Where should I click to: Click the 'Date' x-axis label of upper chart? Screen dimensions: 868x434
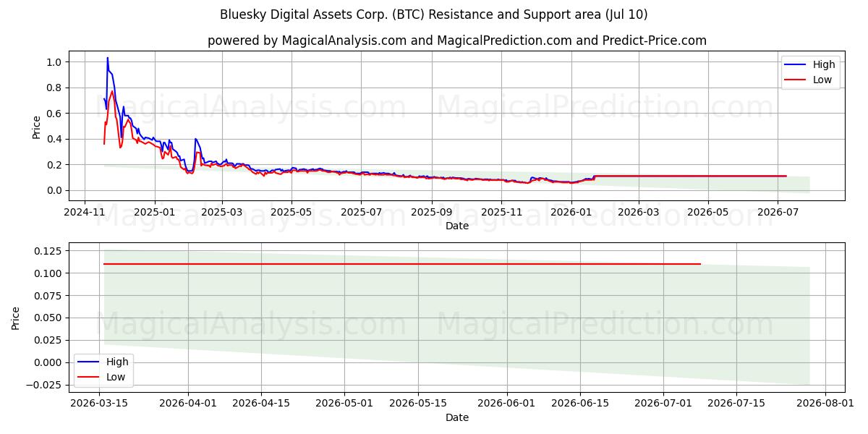457,226
